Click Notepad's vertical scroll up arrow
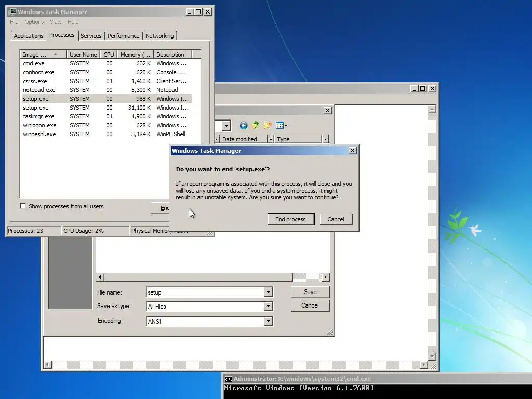 coord(432,109)
